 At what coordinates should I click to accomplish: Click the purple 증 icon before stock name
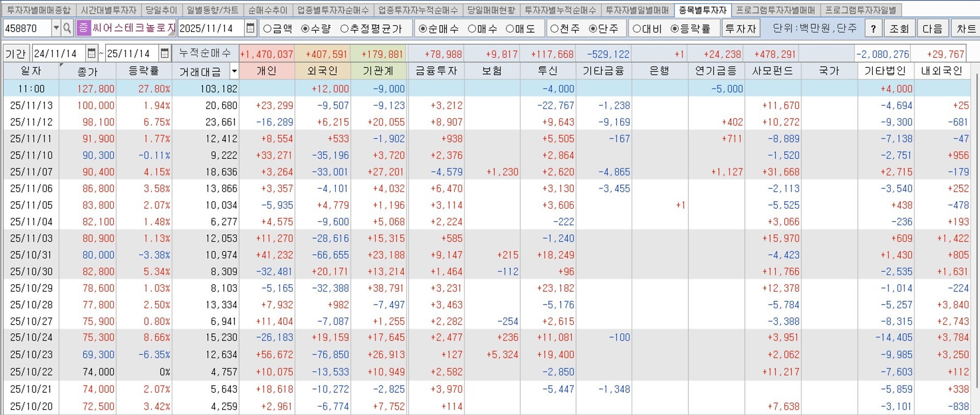coord(83,29)
